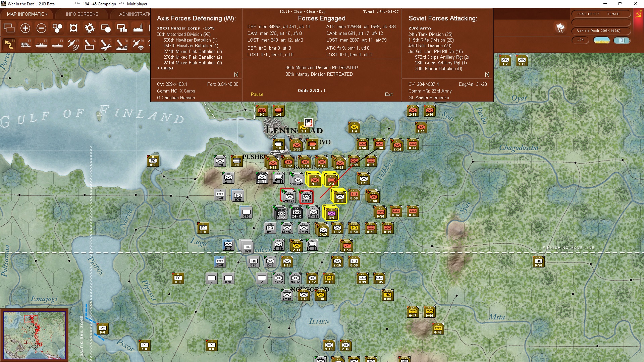Click the '124' admin points field

click(581, 40)
